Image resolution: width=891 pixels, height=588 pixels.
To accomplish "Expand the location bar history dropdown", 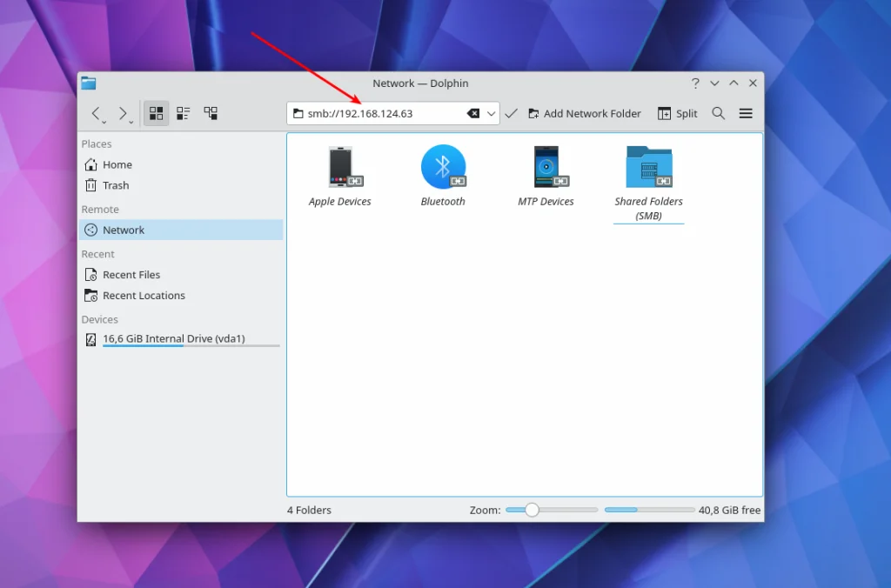I will 490,113.
